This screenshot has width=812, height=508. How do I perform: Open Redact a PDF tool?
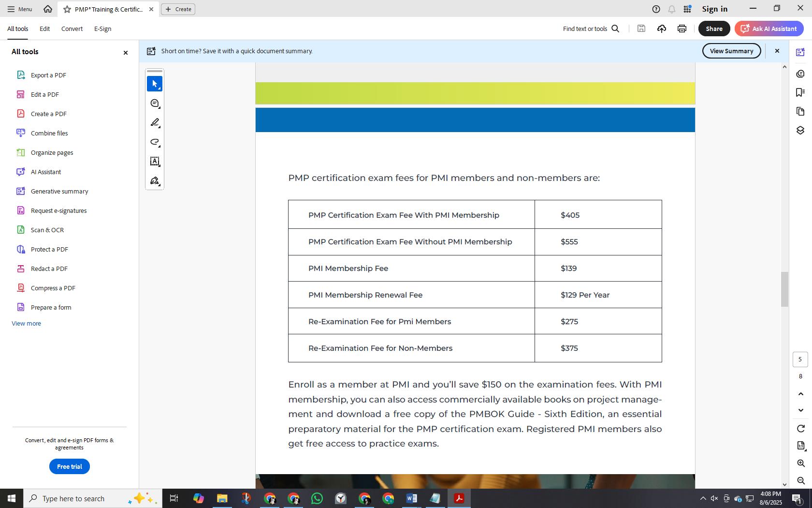coord(49,269)
